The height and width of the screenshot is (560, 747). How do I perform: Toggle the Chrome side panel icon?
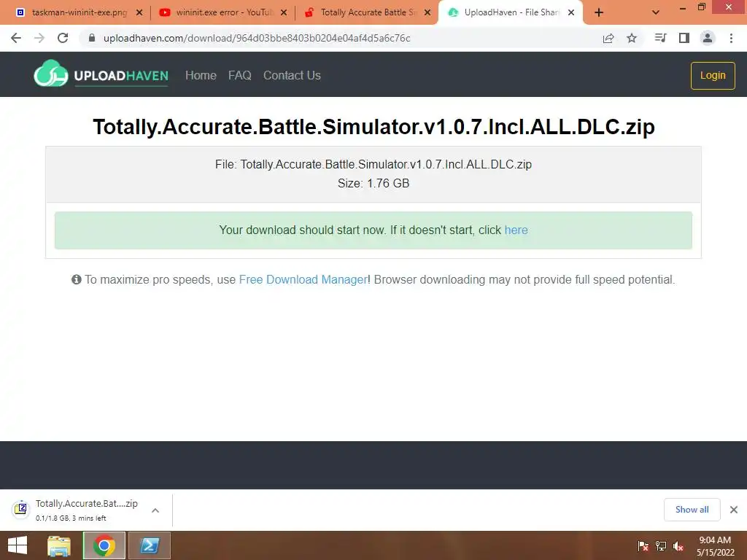click(684, 38)
